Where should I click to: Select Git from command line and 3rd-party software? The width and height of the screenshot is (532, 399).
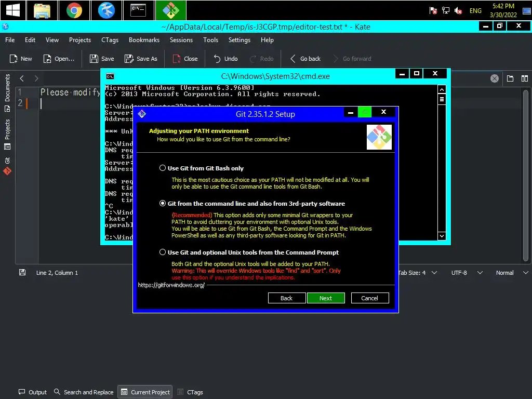[163, 203]
